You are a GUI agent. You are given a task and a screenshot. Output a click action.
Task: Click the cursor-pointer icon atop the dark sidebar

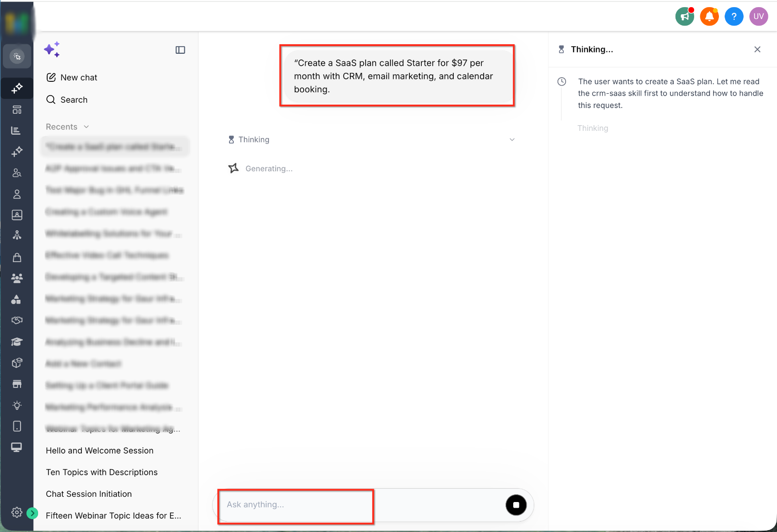[17, 57]
